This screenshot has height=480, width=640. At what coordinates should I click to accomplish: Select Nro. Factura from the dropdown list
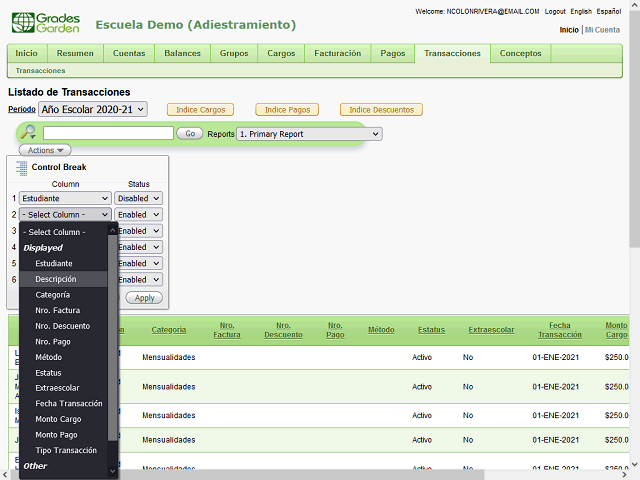pos(63,310)
